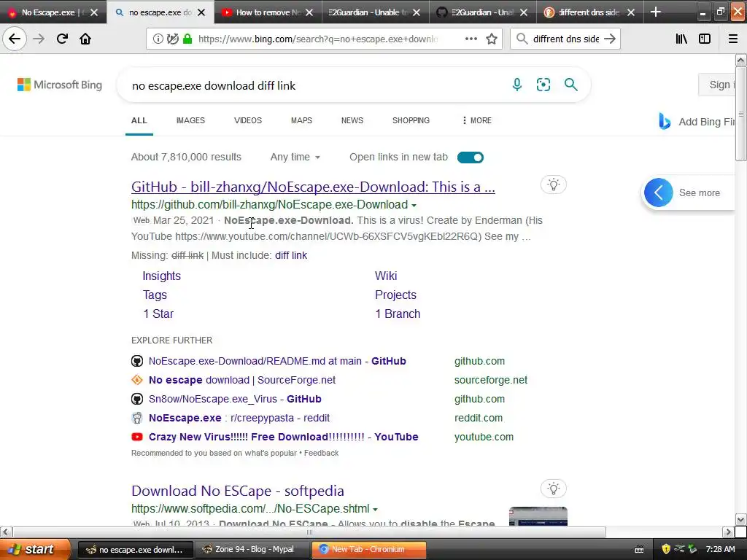Open NoEscape.exe r/creepypasta reddit link

point(239,418)
